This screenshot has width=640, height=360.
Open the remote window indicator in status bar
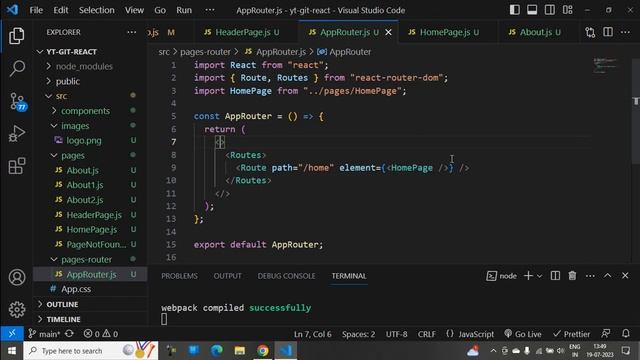(12, 333)
